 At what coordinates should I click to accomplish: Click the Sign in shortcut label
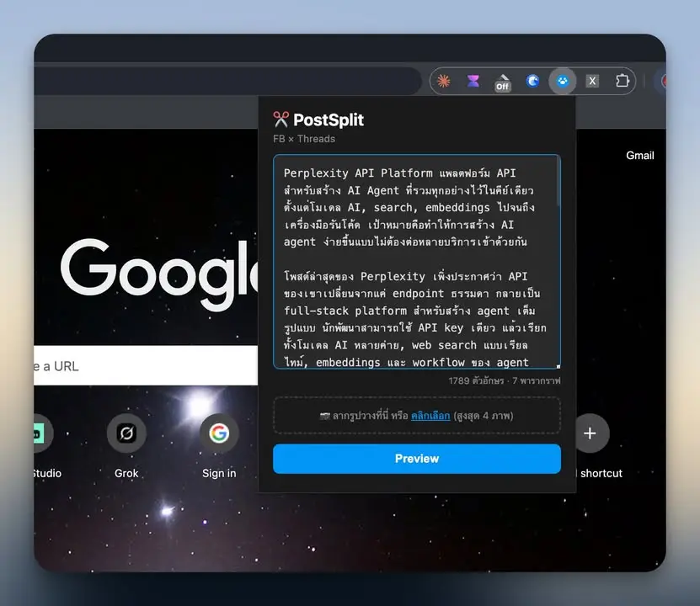pyautogui.click(x=219, y=473)
